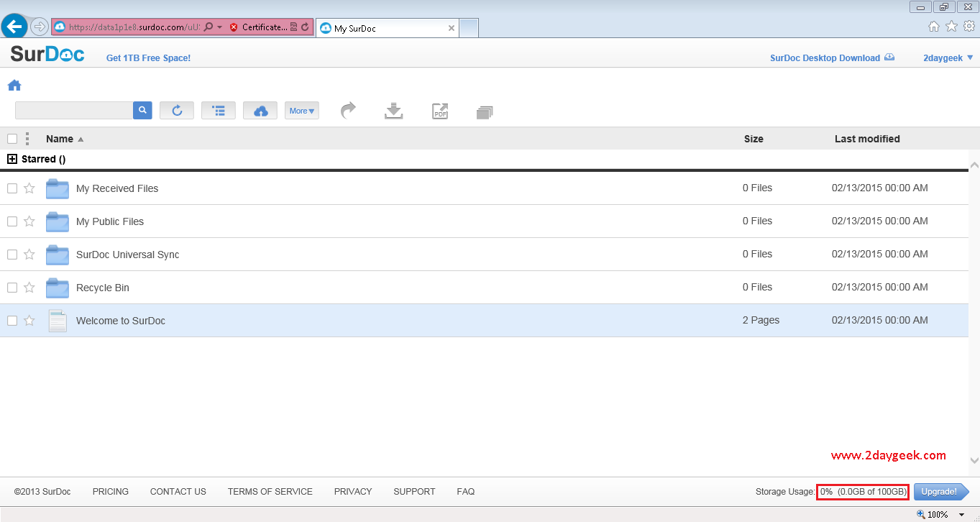980x522 pixels.
Task: Click the Welcome to SurDoc document icon
Action: [x=58, y=321]
